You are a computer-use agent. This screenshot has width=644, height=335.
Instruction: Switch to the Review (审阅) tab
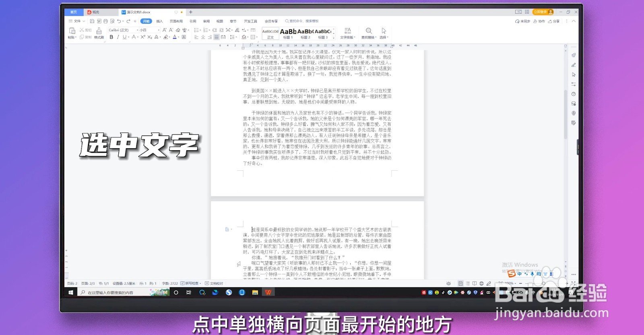(x=206, y=21)
